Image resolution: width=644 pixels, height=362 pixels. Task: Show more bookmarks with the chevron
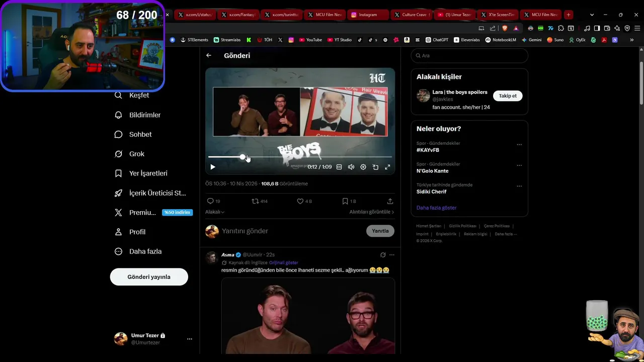click(632, 40)
